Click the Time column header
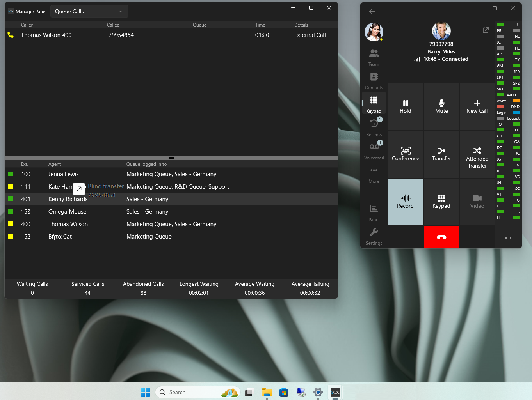 [x=260, y=25]
